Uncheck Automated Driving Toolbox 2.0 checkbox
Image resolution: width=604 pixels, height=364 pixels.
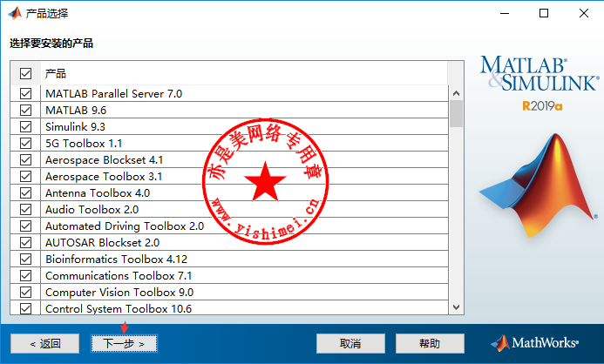point(25,226)
